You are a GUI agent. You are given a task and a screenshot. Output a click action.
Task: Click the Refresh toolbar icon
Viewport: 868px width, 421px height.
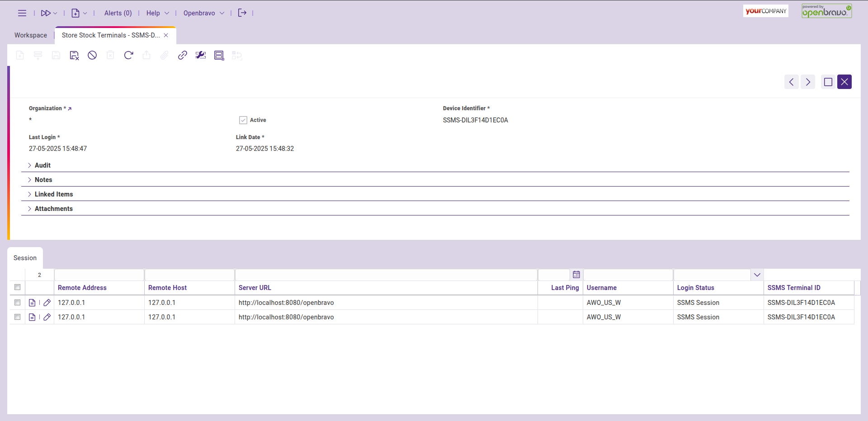[128, 55]
